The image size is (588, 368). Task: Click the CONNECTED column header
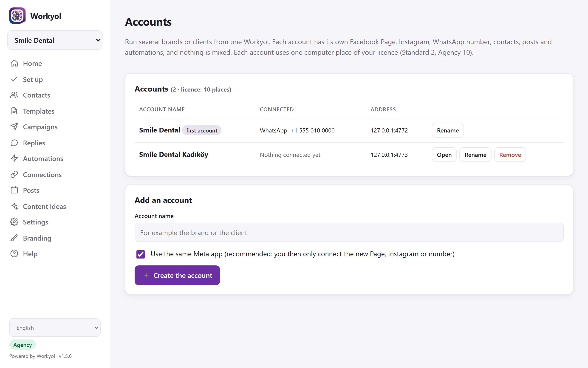(x=277, y=109)
